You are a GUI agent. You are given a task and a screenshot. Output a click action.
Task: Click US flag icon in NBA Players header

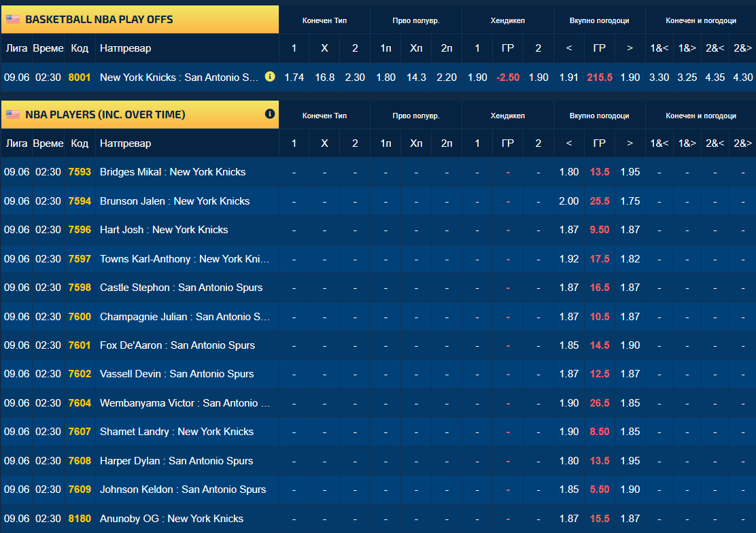tap(12, 114)
